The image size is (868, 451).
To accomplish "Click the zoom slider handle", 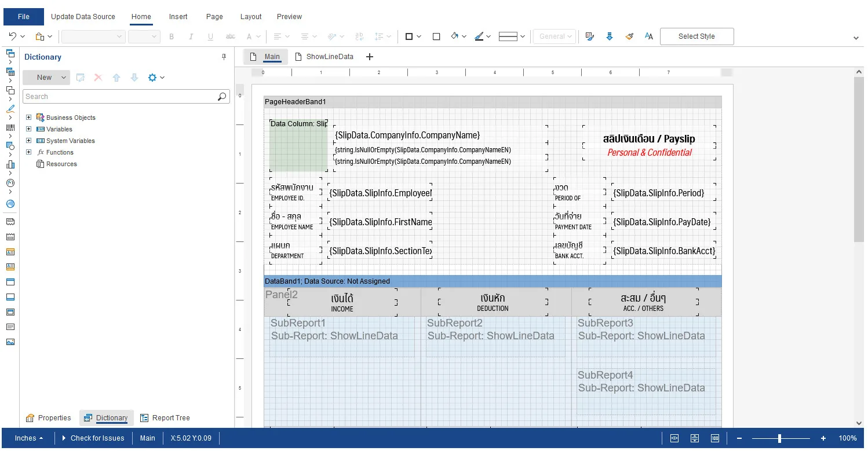I will pos(779,438).
